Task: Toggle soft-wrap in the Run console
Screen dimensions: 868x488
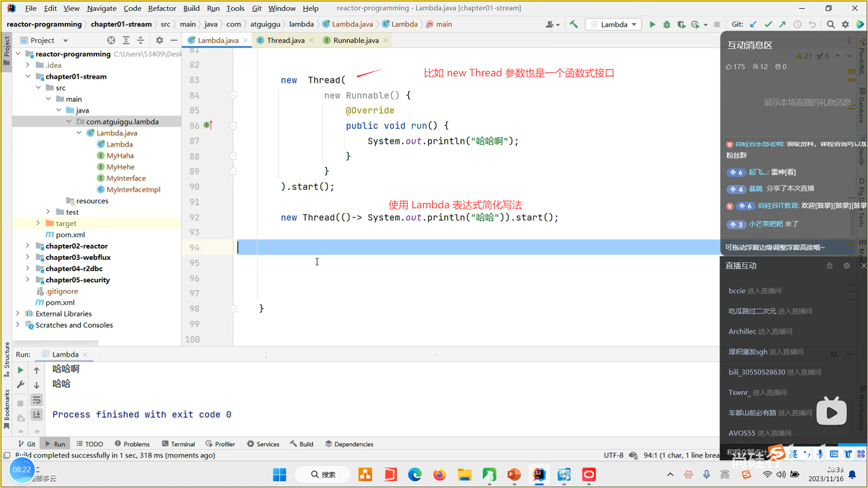Action: [x=37, y=400]
